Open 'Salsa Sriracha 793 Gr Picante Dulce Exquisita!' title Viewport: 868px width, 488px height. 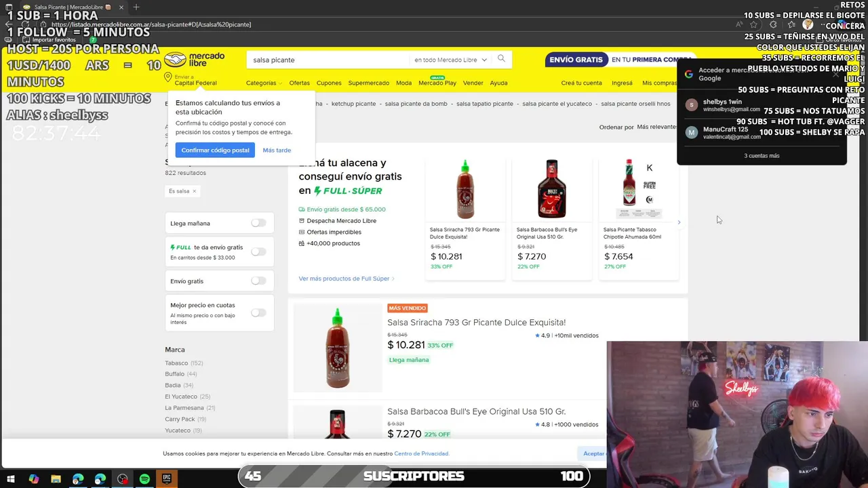point(476,323)
